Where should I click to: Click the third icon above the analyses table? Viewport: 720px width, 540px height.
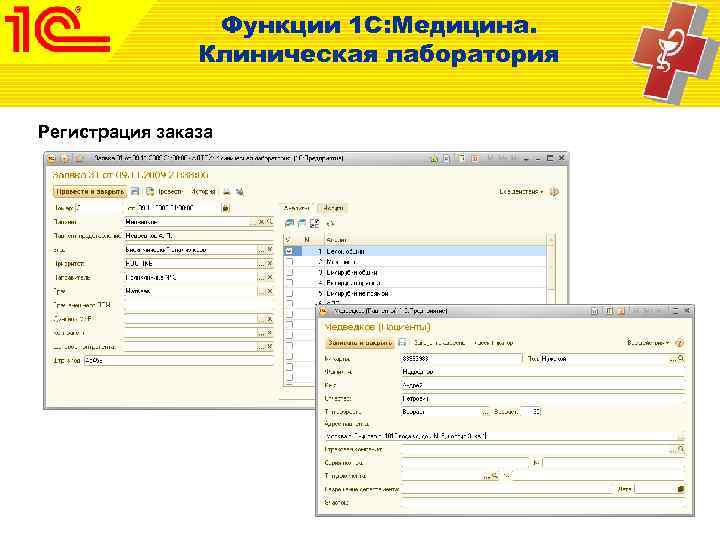pos(315,224)
